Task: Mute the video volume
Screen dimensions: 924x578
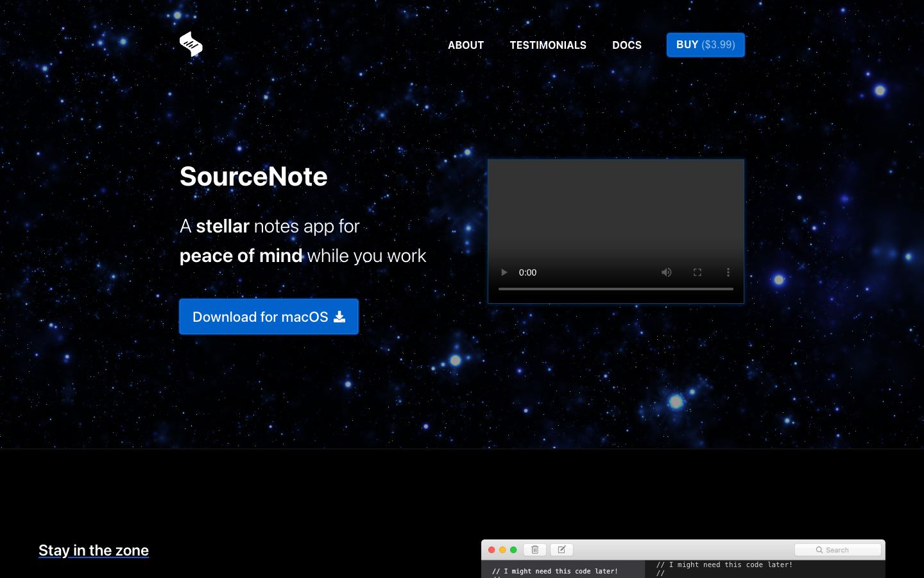Action: 667,272
